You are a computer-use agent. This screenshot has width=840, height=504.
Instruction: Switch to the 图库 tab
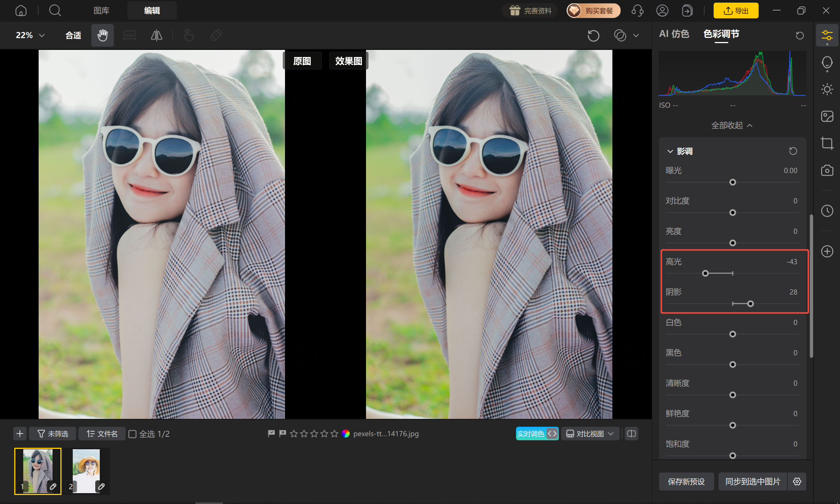pos(101,10)
